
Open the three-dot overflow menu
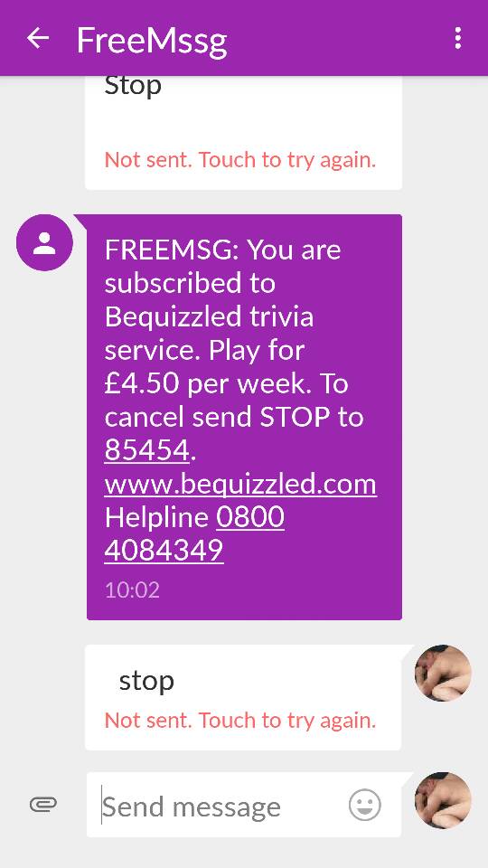point(457,38)
